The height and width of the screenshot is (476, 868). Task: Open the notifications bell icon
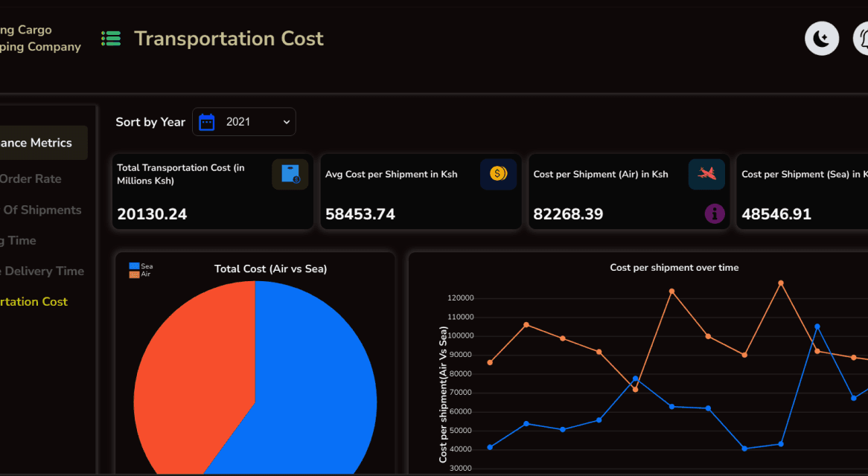[x=861, y=39]
